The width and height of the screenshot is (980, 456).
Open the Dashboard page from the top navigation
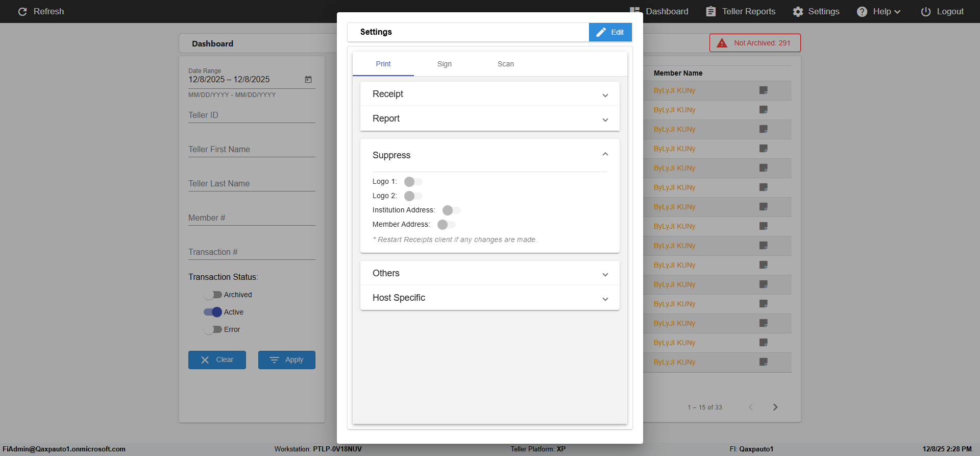tap(659, 11)
